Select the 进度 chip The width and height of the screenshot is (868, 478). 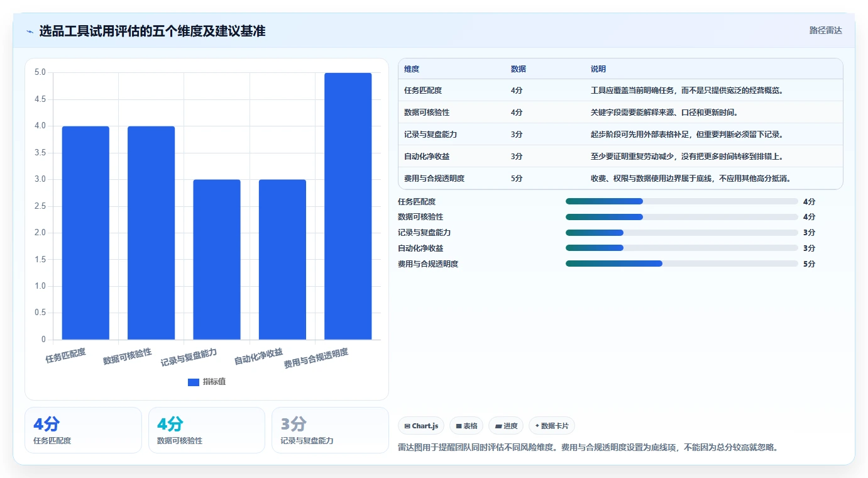506,426
